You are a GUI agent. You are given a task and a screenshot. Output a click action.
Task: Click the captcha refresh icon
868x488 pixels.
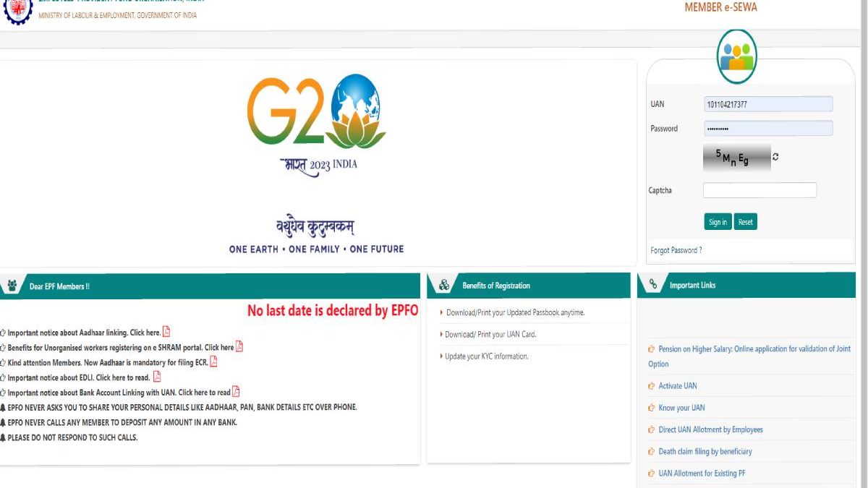776,157
